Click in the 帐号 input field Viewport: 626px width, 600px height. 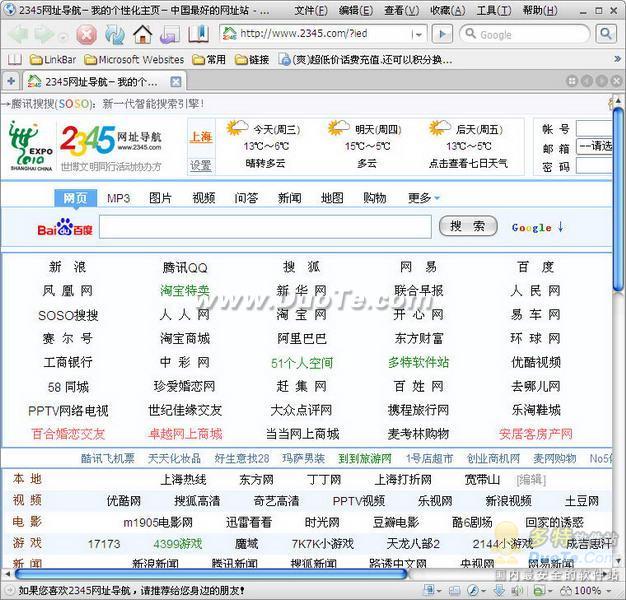point(594,129)
